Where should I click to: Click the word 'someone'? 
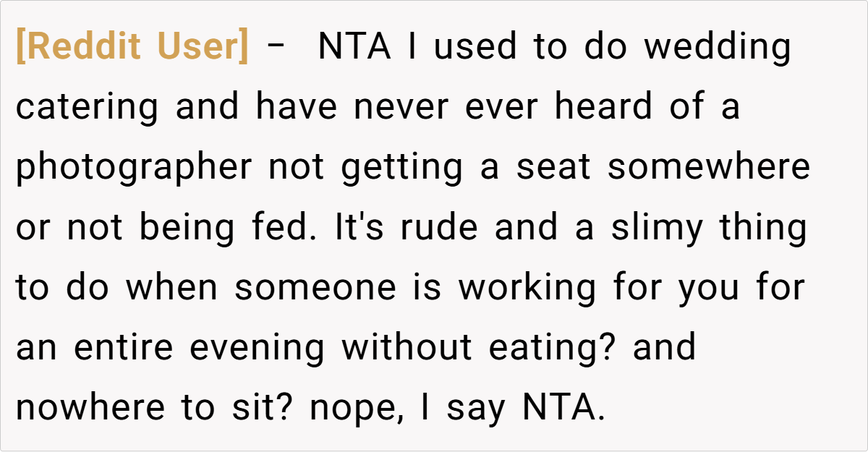(315, 288)
